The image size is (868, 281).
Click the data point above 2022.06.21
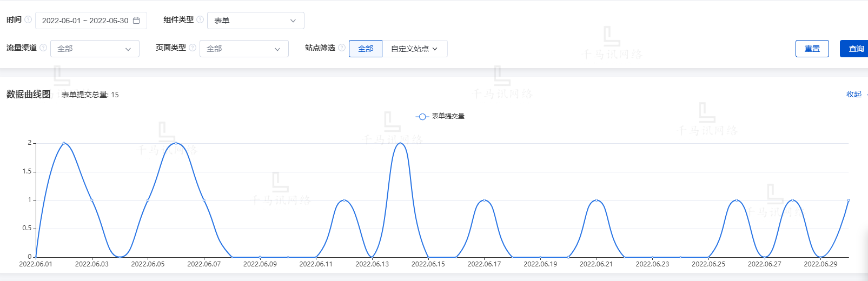pyautogui.click(x=597, y=200)
